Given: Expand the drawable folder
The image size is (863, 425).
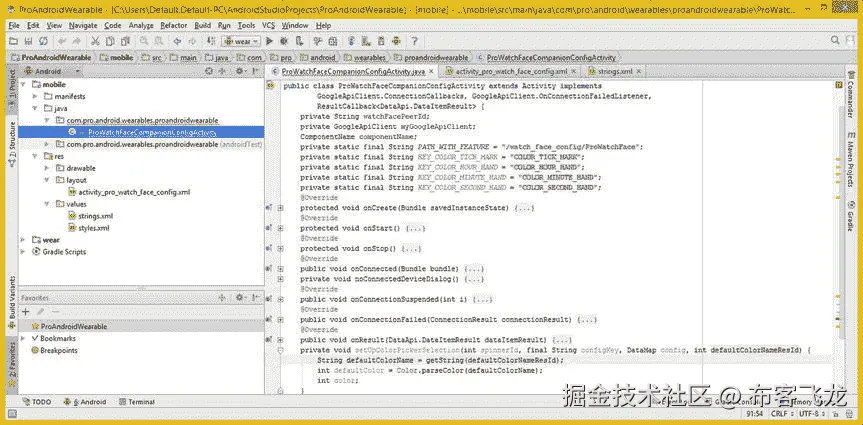Looking at the screenshot, I should [x=47, y=168].
